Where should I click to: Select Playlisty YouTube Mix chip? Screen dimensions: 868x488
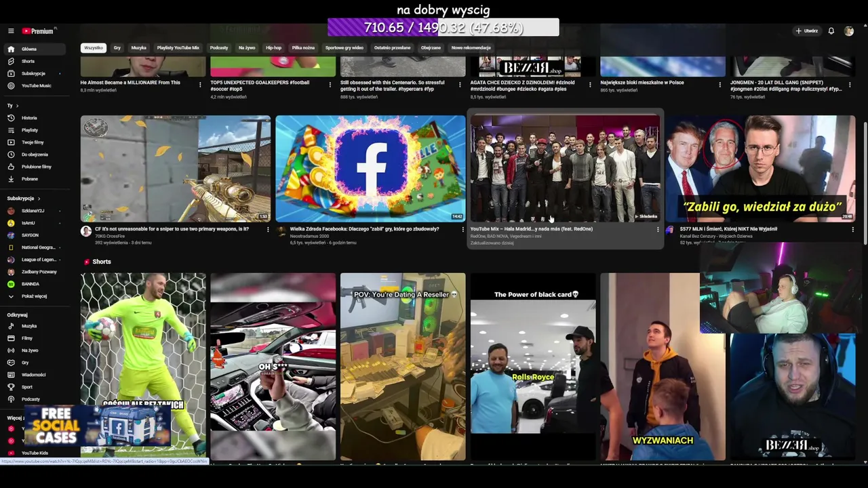click(x=178, y=48)
